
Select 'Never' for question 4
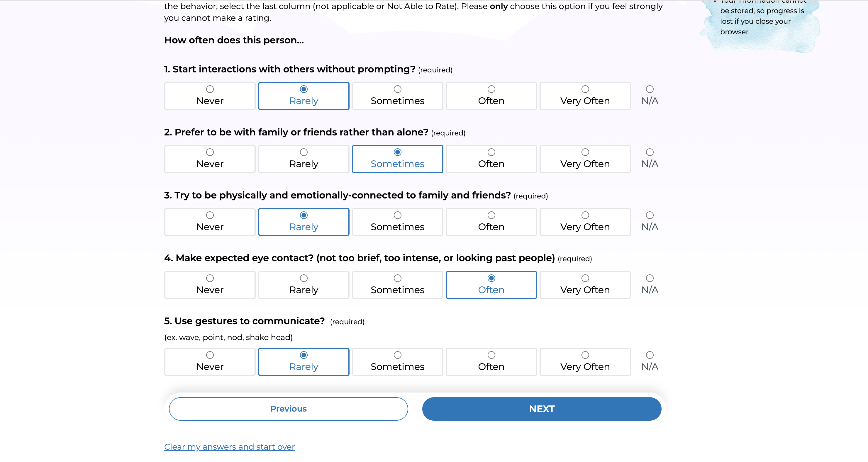tap(210, 278)
